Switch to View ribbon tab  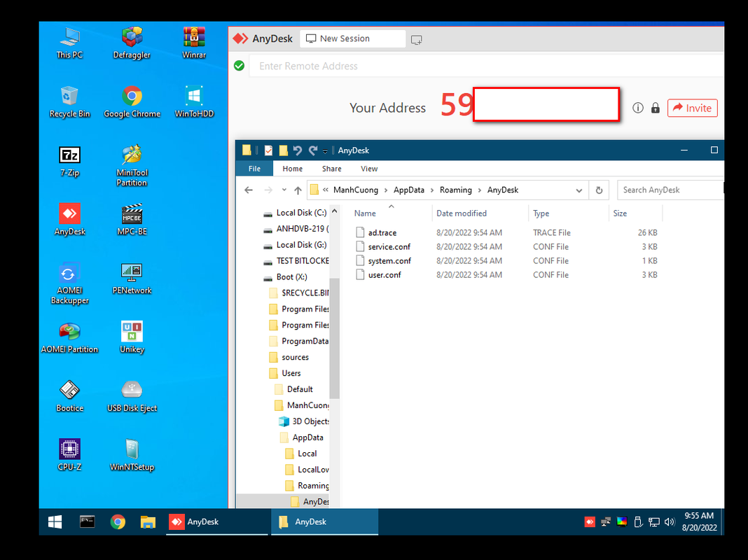(x=369, y=169)
